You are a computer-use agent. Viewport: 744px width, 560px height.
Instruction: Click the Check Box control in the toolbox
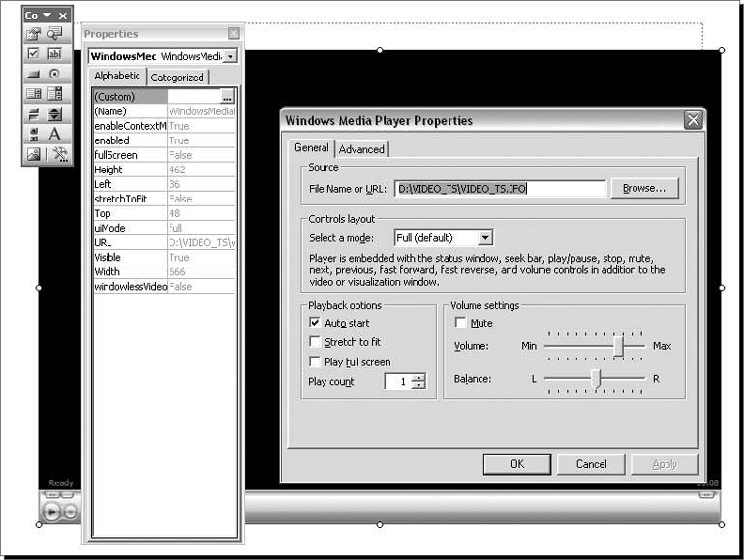point(34,53)
